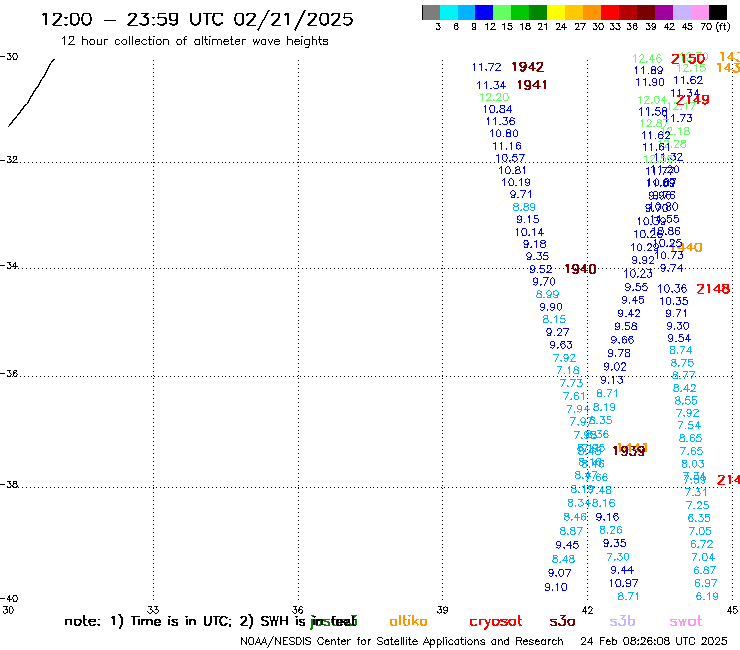Click the green wave height '12.20'
The image size is (740, 650).
(494, 97)
